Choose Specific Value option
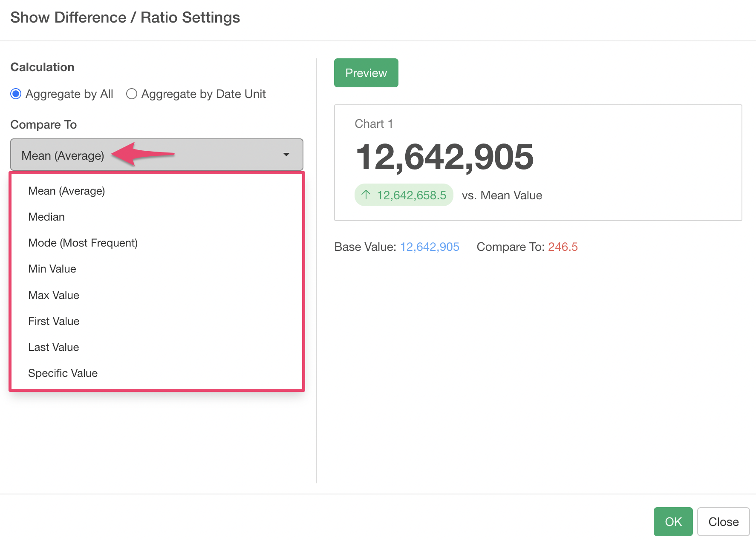 pyautogui.click(x=63, y=373)
